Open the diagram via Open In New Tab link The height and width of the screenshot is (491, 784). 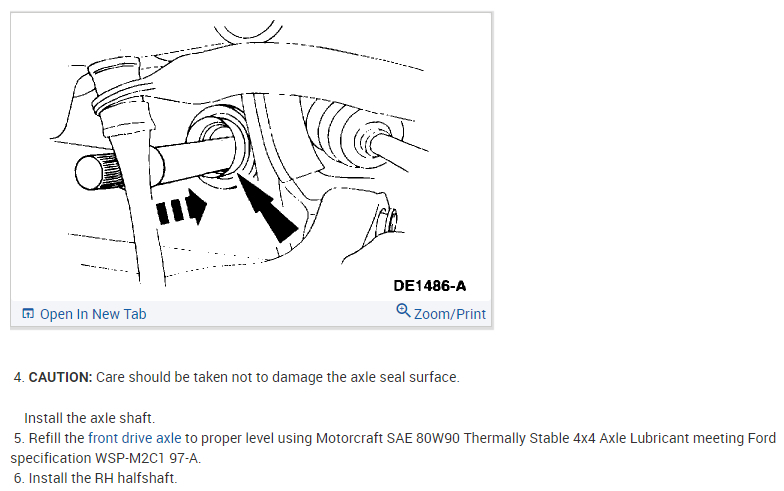tap(93, 314)
